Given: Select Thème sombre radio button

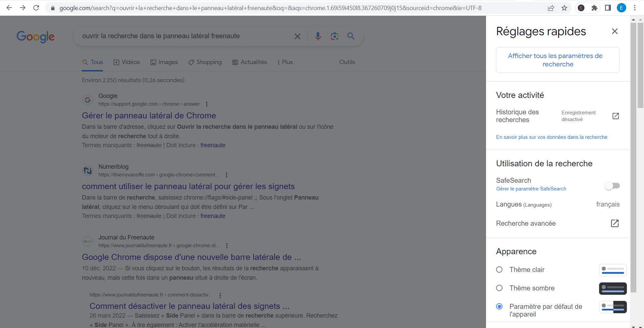Looking at the screenshot, I should click(x=499, y=288).
